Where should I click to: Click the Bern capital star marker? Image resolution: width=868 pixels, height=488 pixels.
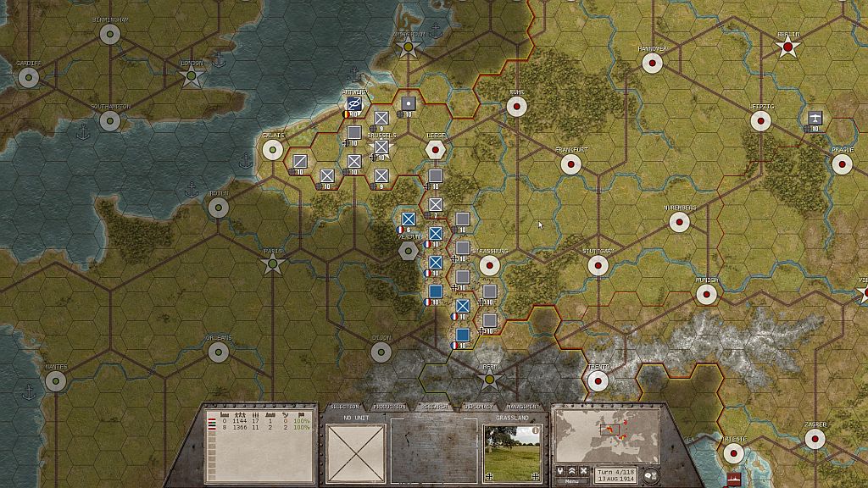click(489, 380)
